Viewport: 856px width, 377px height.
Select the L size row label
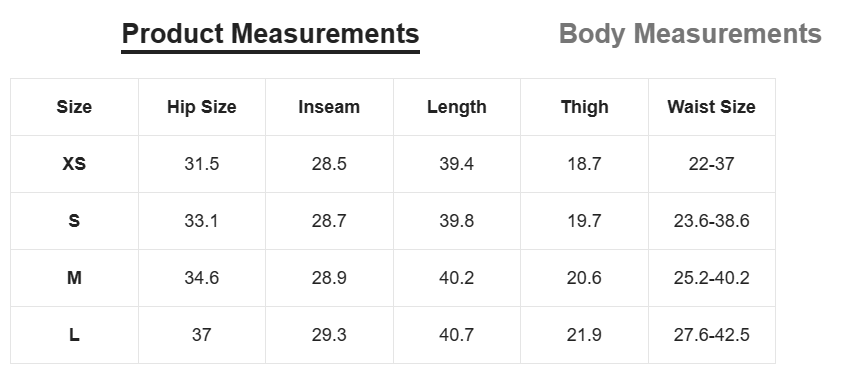click(74, 335)
